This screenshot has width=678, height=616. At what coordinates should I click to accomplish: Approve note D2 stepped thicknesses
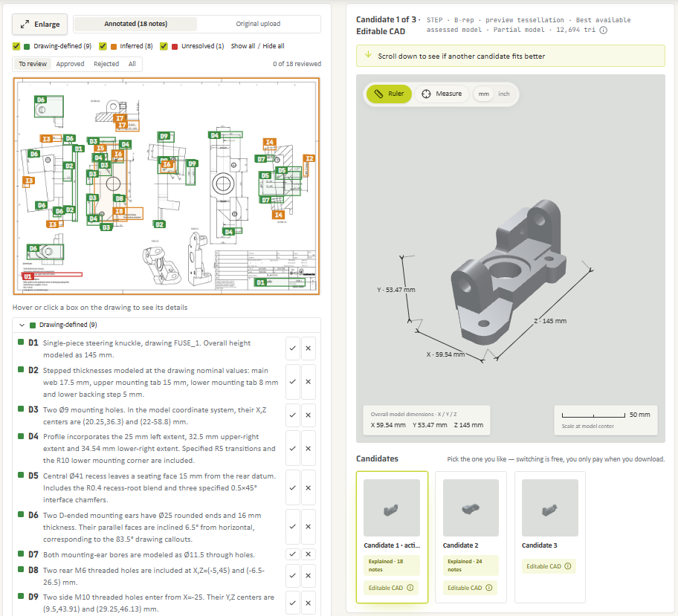[x=293, y=382]
